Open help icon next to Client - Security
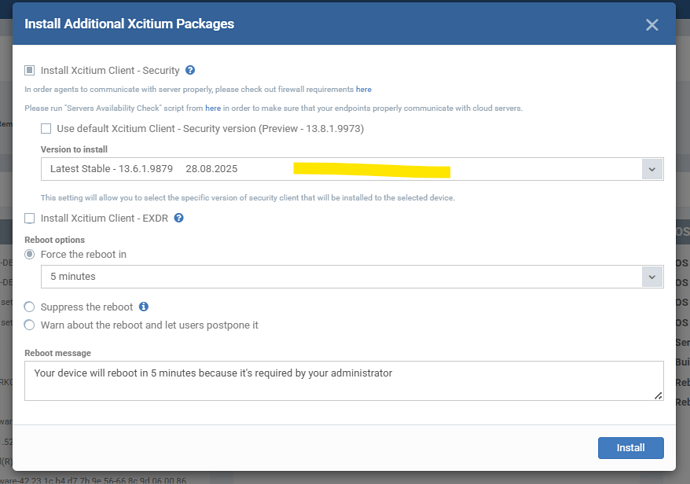690x484 pixels. pos(190,70)
